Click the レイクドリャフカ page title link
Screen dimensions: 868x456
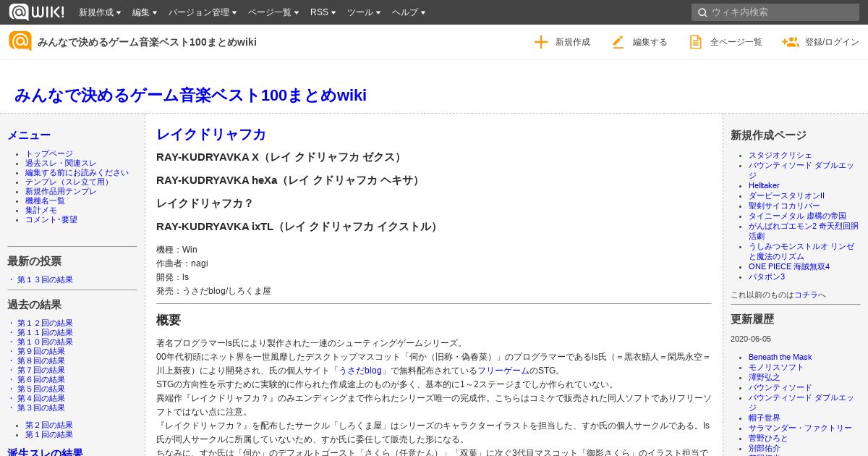click(x=211, y=134)
